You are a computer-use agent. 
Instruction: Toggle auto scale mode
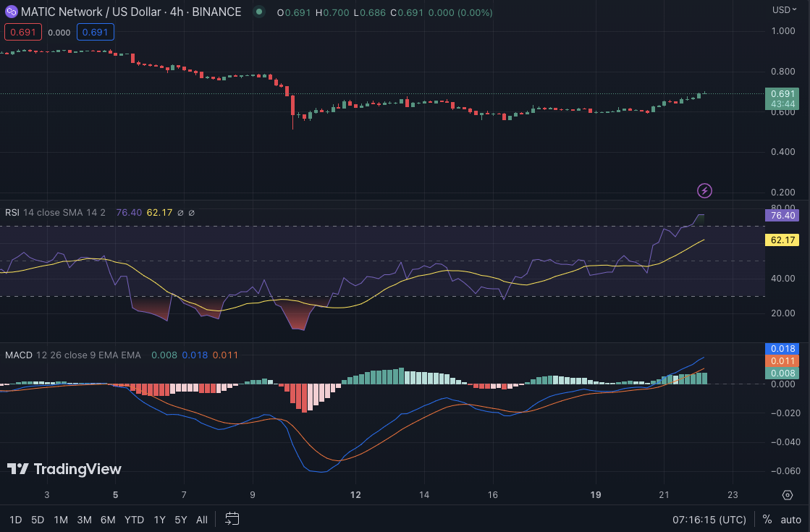pos(790,520)
